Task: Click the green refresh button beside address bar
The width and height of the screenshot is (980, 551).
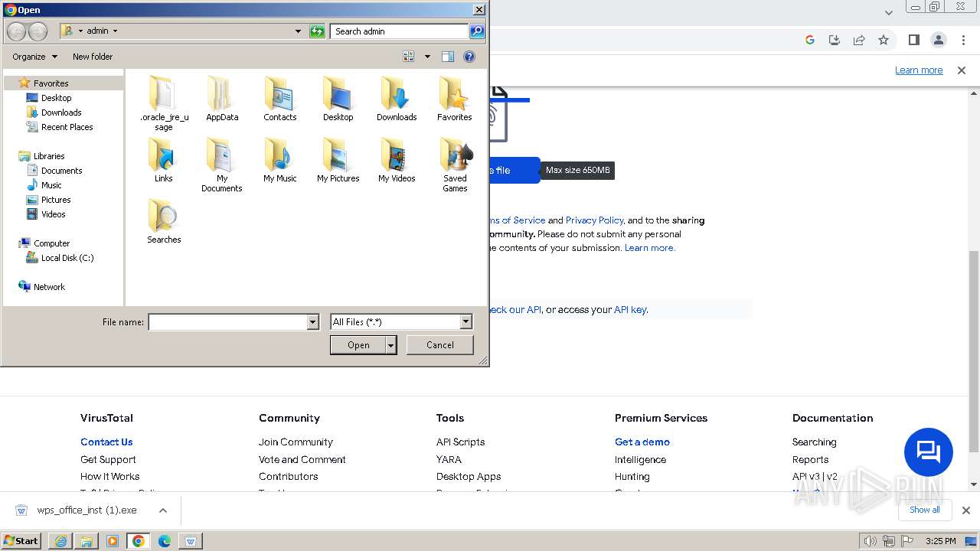Action: click(317, 31)
